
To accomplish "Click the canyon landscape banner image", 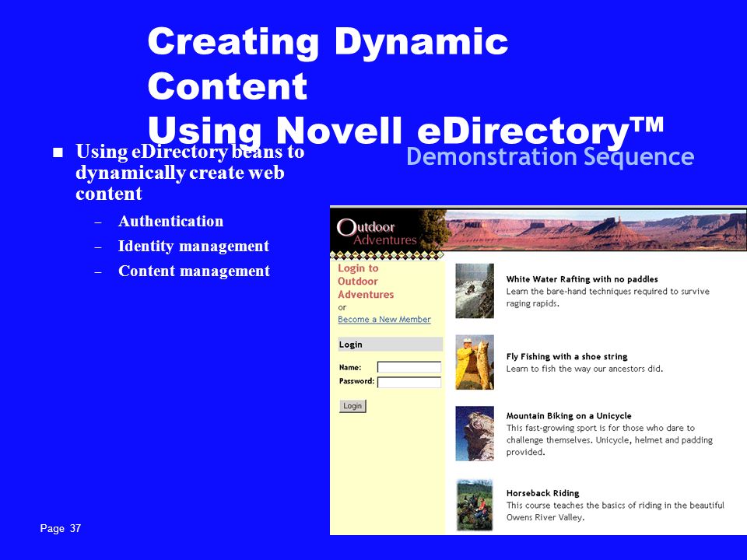I will click(595, 230).
